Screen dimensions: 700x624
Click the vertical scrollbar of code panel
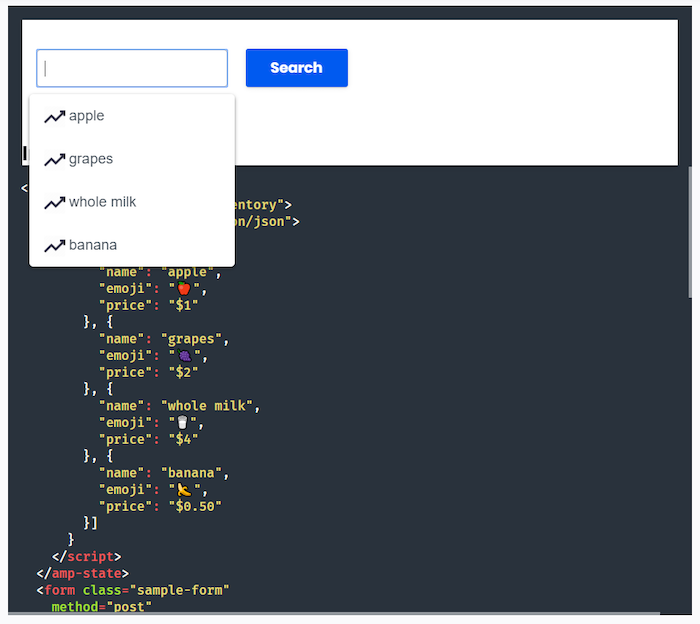(690, 232)
